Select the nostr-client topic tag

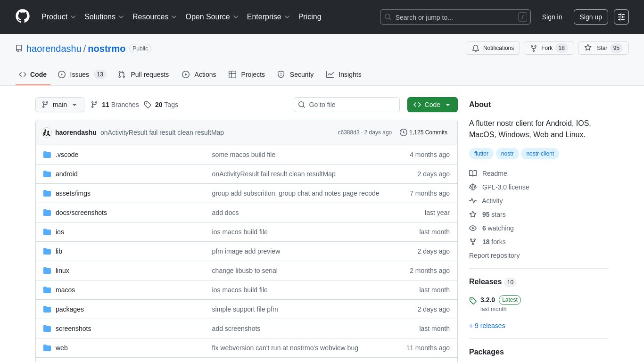tap(540, 154)
